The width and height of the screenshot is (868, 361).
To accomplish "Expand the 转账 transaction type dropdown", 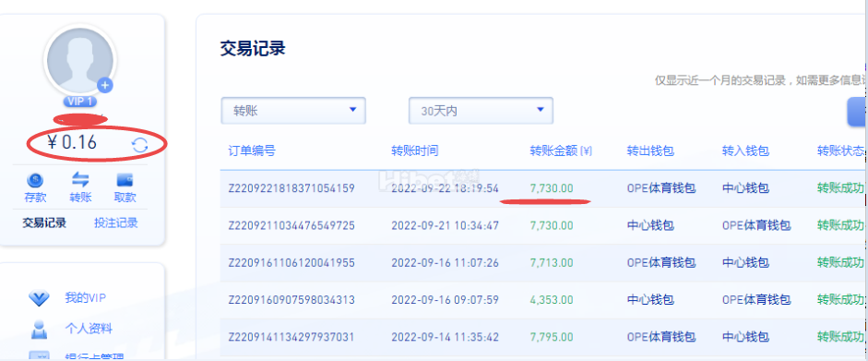I will [293, 111].
